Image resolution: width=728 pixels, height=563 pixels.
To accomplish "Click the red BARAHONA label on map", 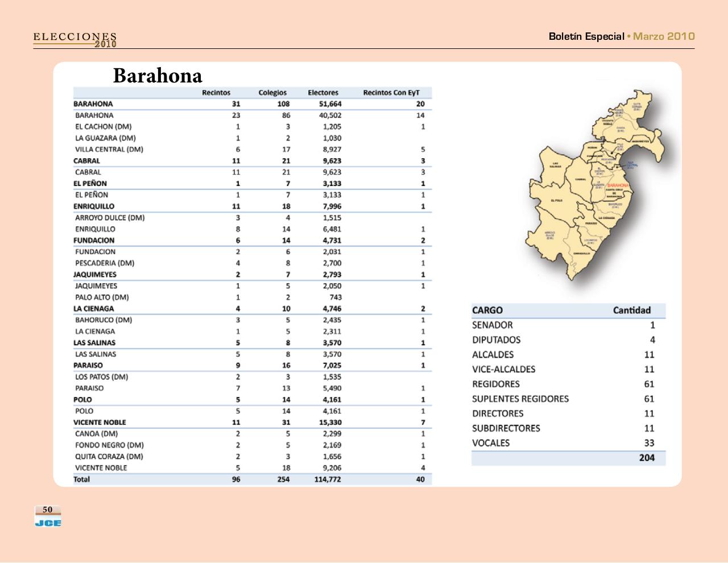I will 618,185.
